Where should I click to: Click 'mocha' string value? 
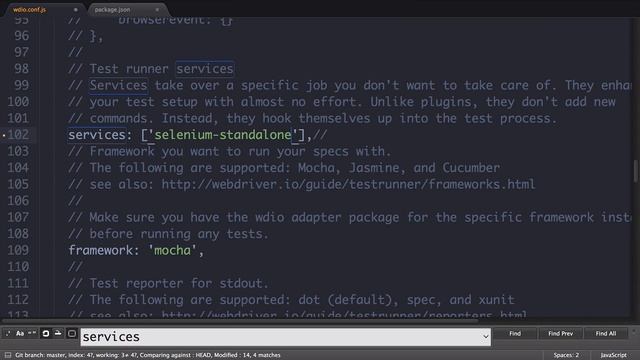tap(172, 250)
